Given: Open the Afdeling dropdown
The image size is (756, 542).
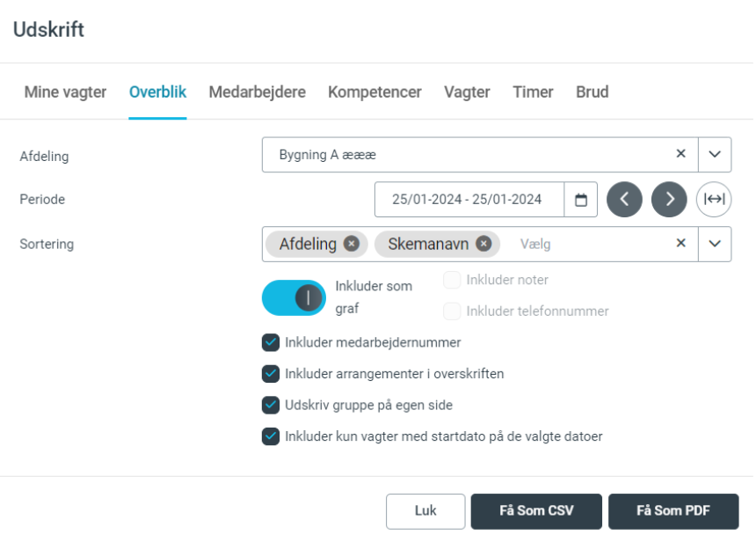Looking at the screenshot, I should [712, 154].
